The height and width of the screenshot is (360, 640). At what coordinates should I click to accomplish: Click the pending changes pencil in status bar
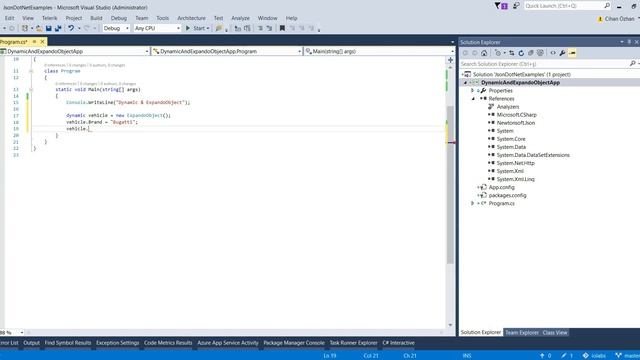(564, 356)
